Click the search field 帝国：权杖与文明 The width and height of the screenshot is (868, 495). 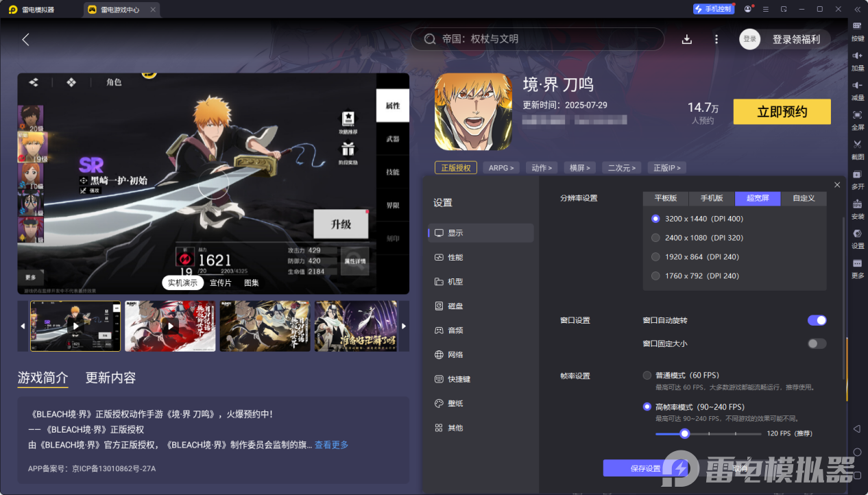[537, 39]
